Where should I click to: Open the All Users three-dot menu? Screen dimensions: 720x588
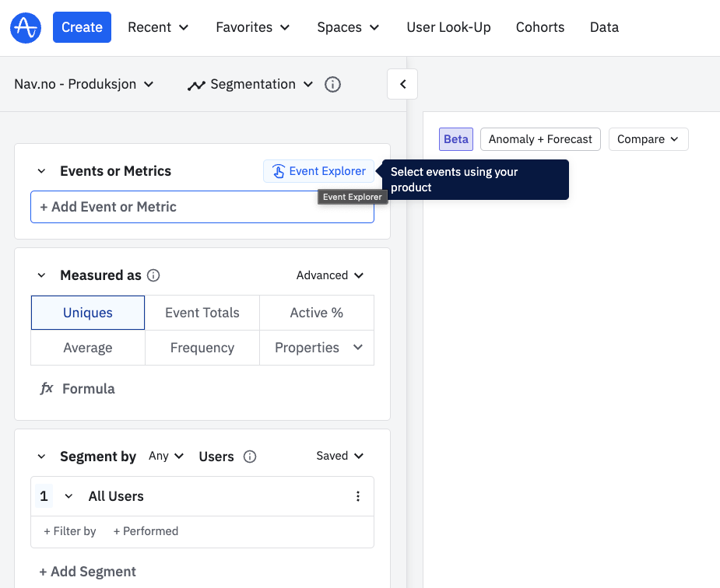point(358,496)
